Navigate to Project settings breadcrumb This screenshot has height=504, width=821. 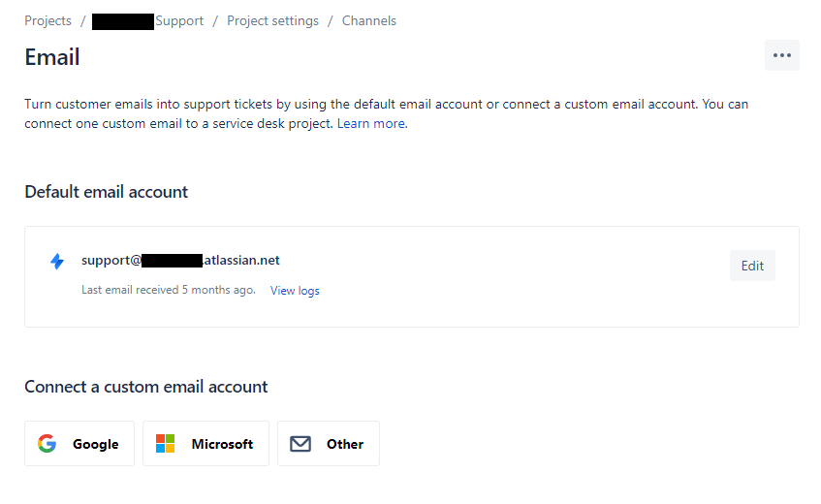coord(272,21)
